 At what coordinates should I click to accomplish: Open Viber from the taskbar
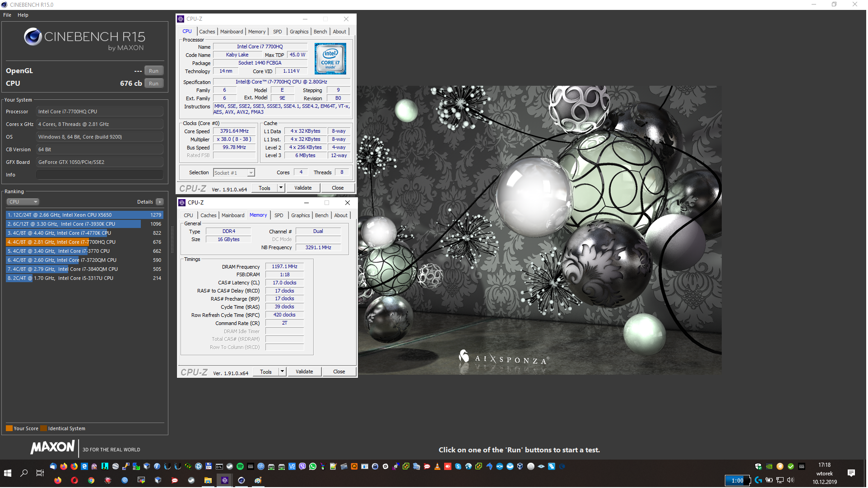pos(302,467)
